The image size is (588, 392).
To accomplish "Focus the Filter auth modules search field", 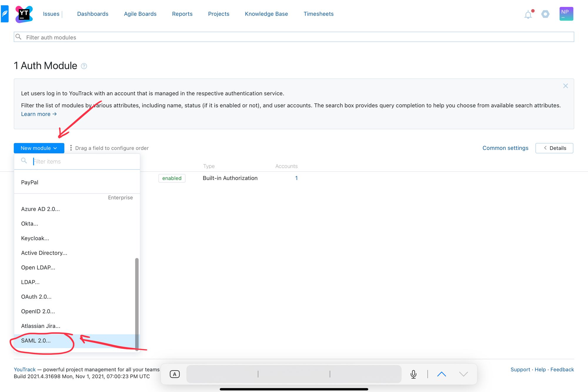I will click(294, 37).
